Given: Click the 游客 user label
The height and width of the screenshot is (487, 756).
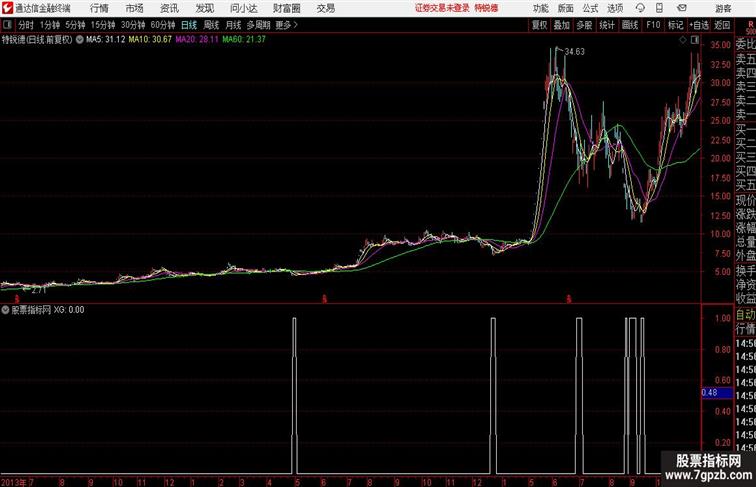Looking at the screenshot, I should tap(723, 8).
